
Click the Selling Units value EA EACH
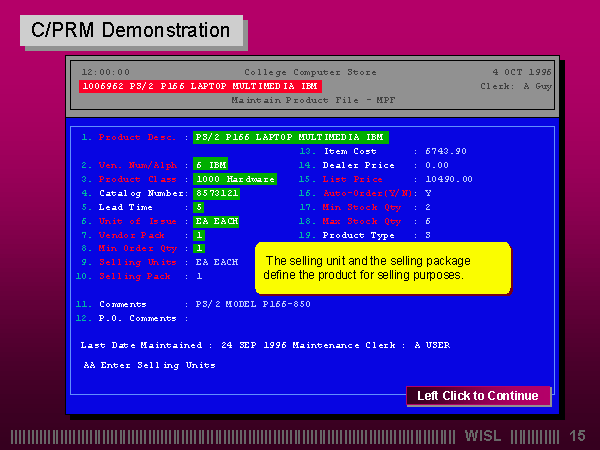(x=217, y=262)
